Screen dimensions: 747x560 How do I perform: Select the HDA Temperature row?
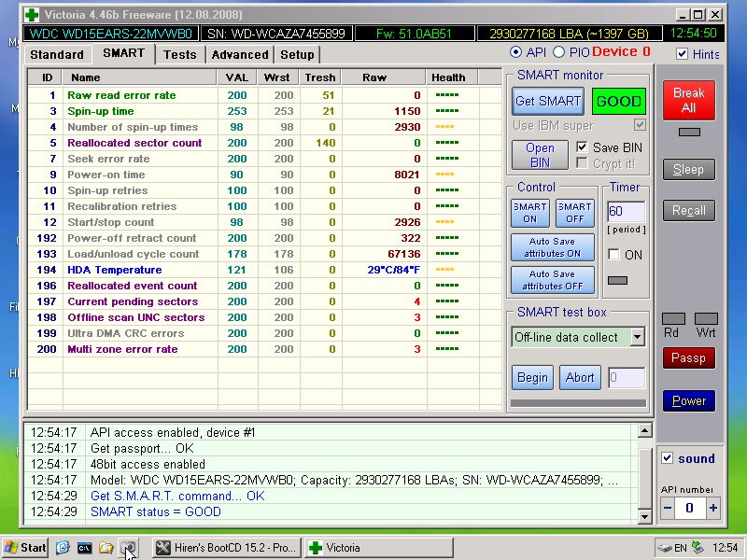[264, 270]
